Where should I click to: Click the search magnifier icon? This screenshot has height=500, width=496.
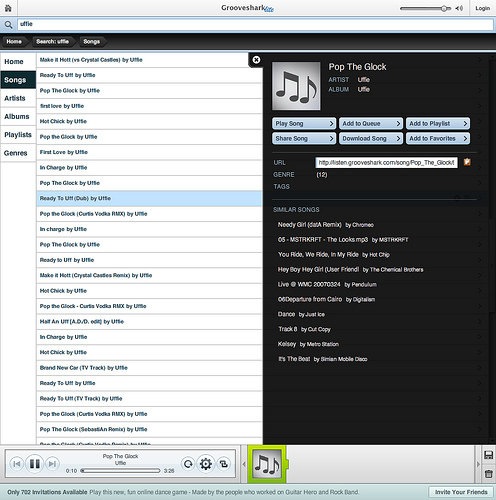pyautogui.click(x=8, y=25)
